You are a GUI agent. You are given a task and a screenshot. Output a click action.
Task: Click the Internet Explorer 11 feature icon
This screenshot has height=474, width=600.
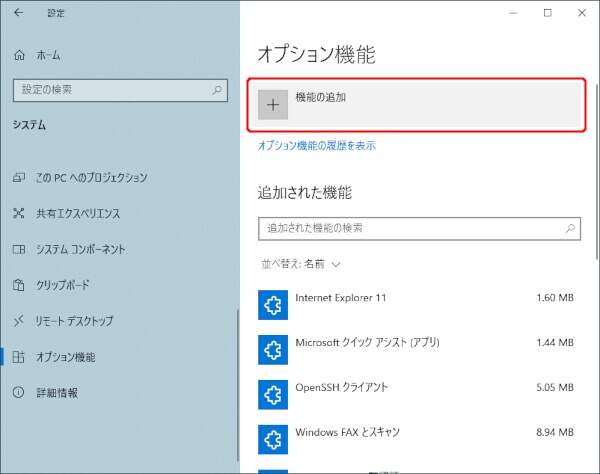pos(273,305)
